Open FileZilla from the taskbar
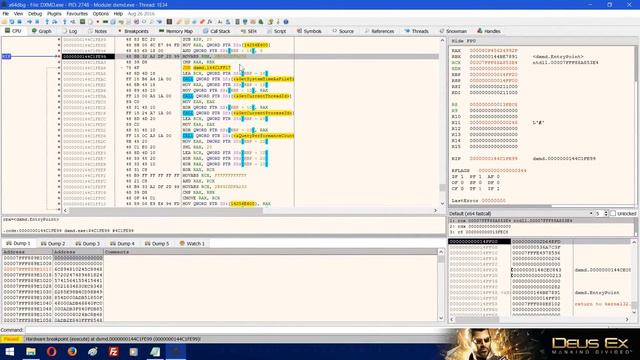The height and width of the screenshot is (360, 640). click(113, 351)
